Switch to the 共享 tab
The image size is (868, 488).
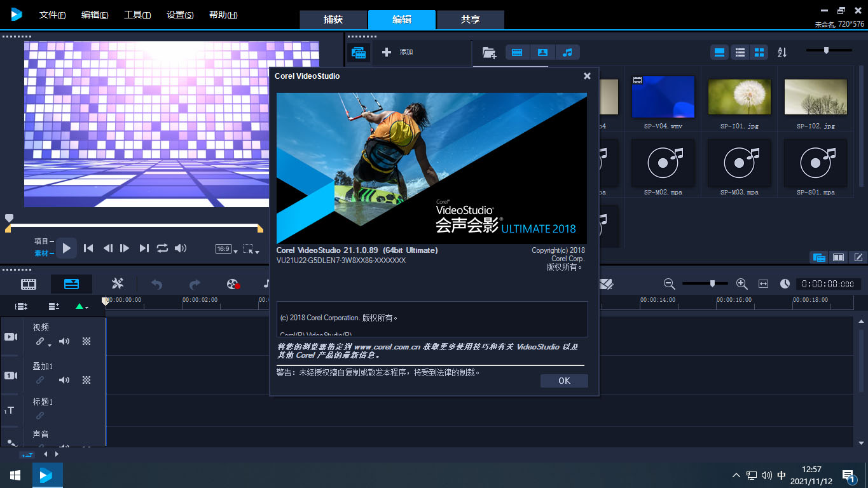[x=470, y=20]
